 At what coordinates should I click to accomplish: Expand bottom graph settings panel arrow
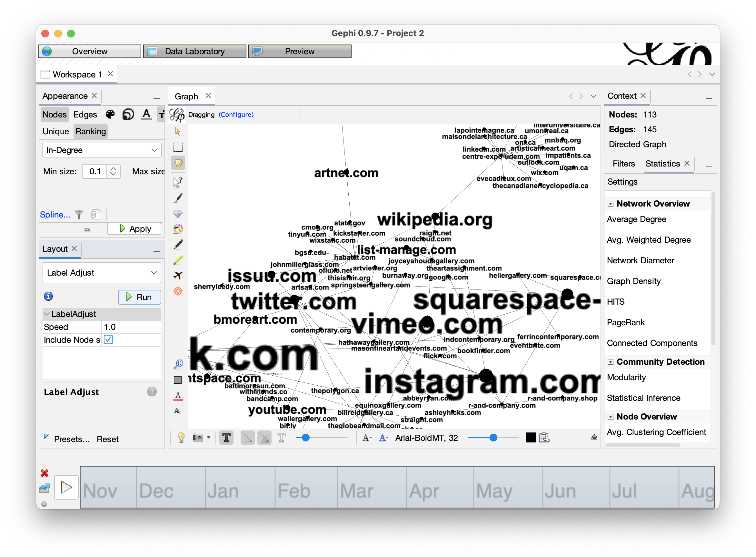point(594,438)
